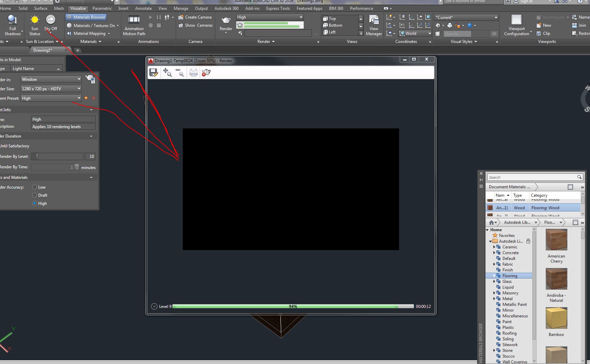590x364 pixels.
Task: Select the Draft render accuracy option
Action: (35, 195)
